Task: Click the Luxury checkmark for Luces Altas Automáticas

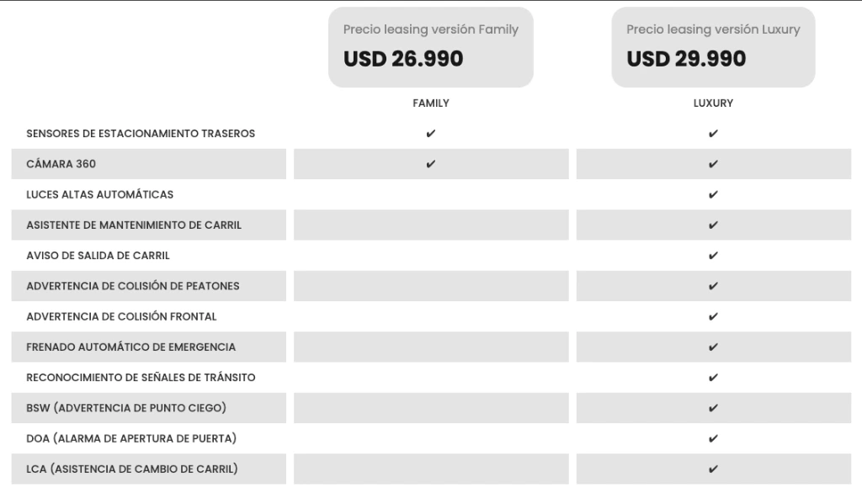Action: coord(713,194)
